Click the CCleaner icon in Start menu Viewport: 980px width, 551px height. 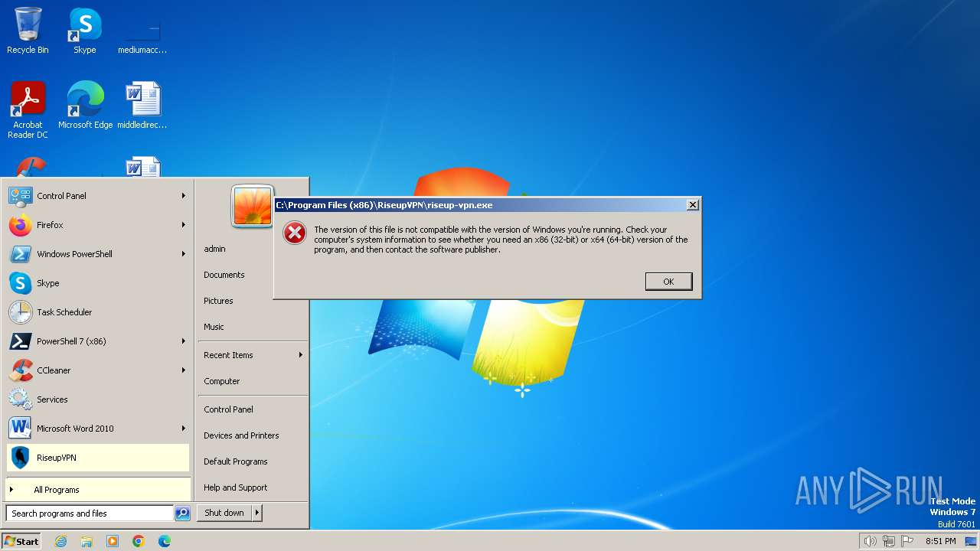[x=20, y=370]
